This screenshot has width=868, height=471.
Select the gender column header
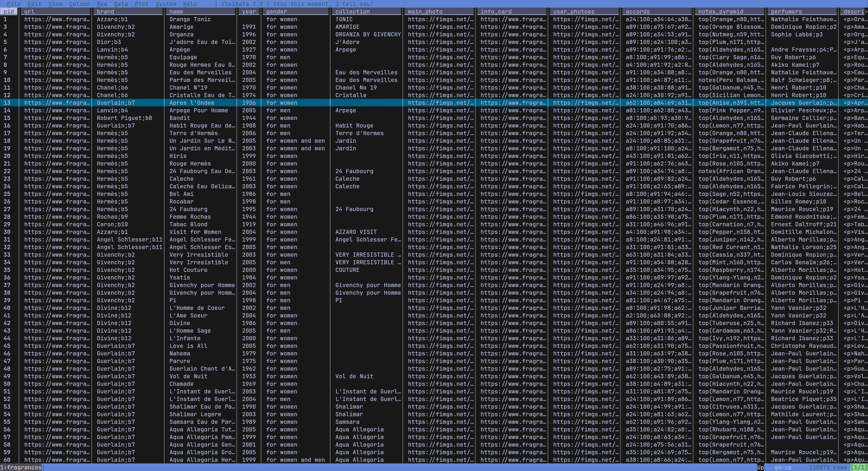[x=276, y=12]
